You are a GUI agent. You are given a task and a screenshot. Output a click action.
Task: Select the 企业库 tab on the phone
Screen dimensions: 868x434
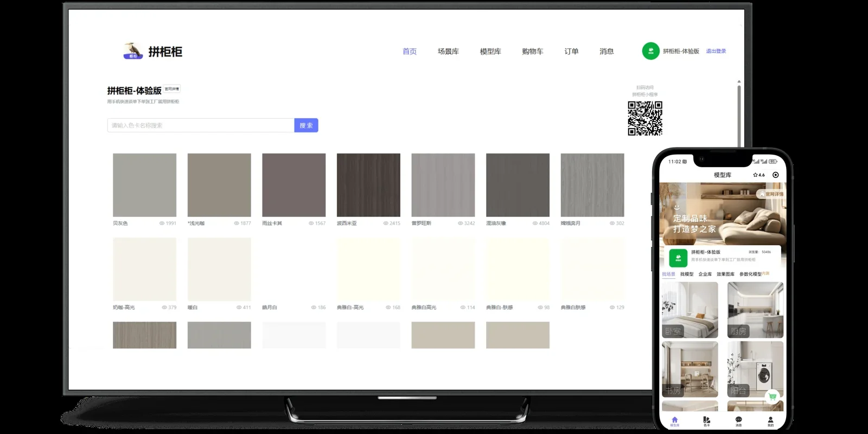(705, 274)
